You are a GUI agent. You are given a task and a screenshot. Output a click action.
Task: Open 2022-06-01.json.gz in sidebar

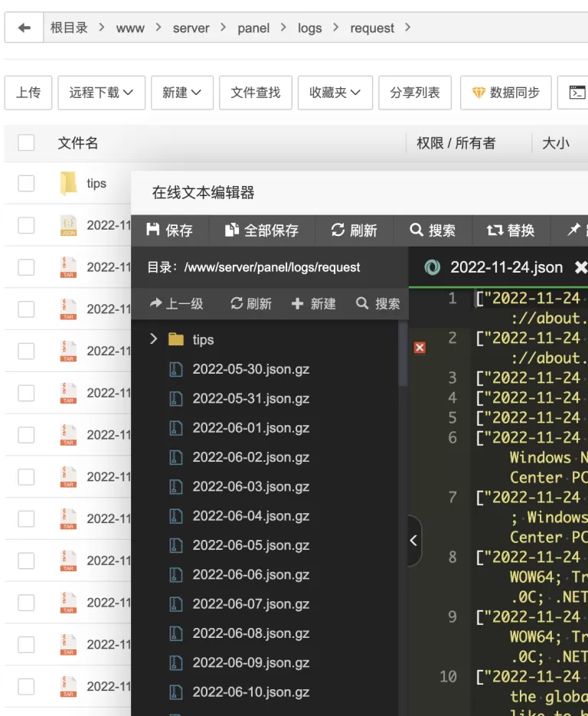pyautogui.click(x=251, y=428)
